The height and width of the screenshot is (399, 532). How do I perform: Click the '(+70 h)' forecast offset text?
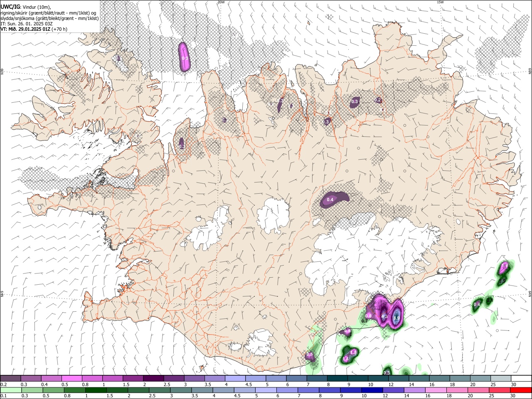coord(60,29)
